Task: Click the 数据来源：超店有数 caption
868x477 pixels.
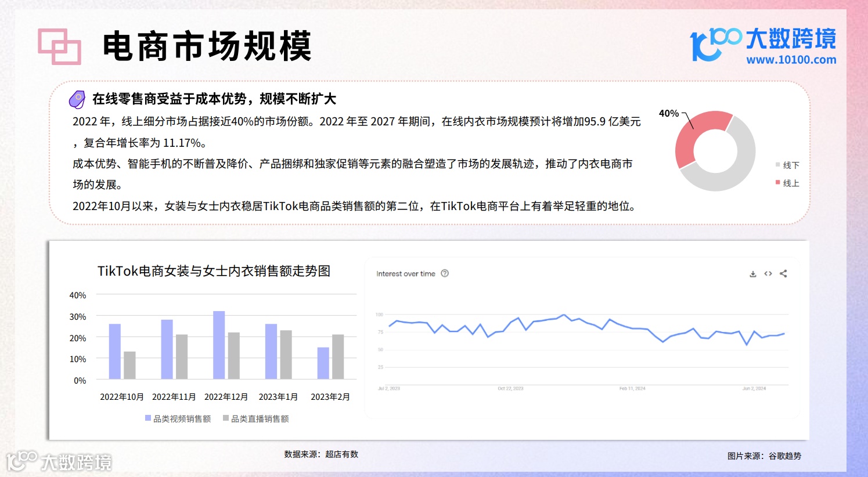Action: [x=321, y=454]
